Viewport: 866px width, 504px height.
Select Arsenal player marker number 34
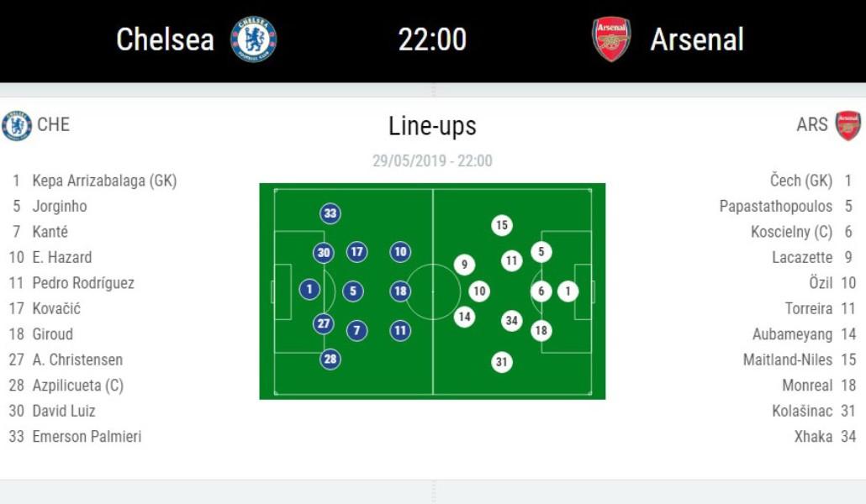(x=512, y=320)
